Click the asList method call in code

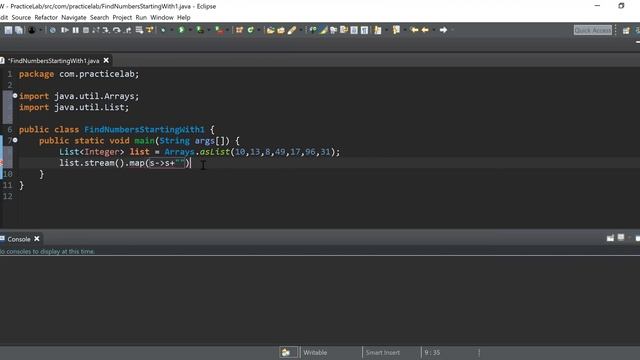coord(215,152)
